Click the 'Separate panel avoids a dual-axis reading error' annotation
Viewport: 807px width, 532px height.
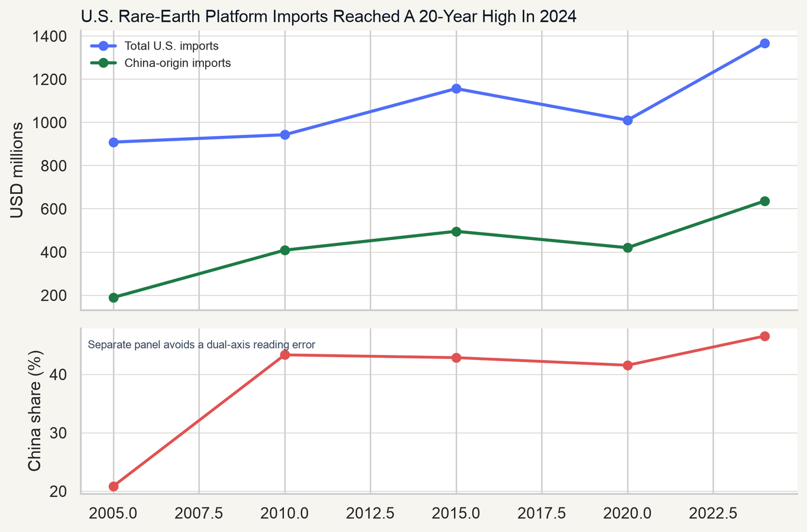point(202,345)
